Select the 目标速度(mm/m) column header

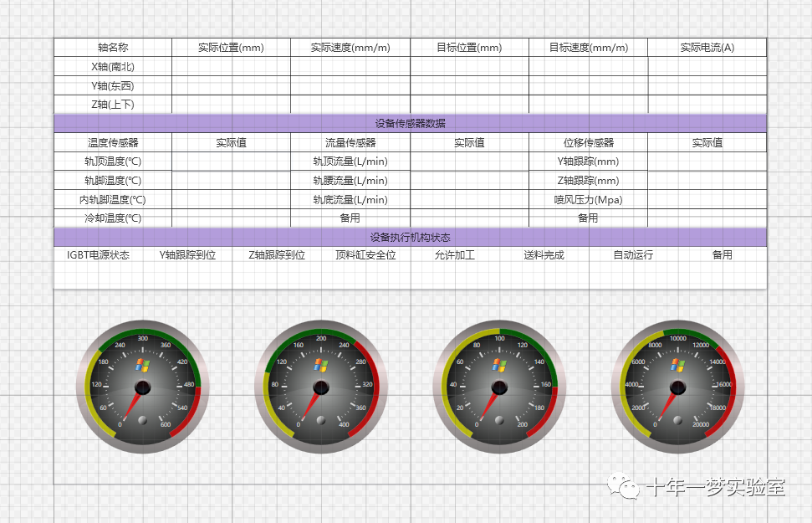588,48
